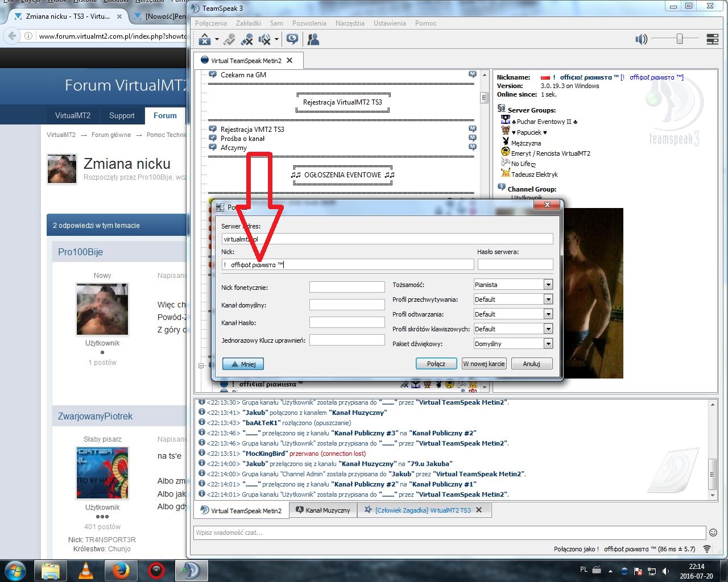Open the Pozwolenia menu
Image resolution: width=728 pixels, height=582 pixels.
pyautogui.click(x=309, y=23)
